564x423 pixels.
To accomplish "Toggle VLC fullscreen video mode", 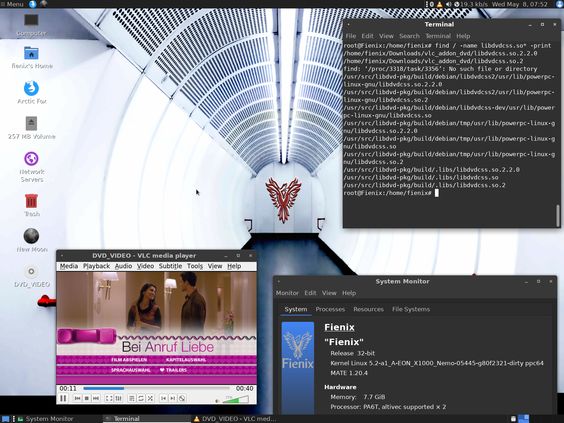I will [109, 398].
